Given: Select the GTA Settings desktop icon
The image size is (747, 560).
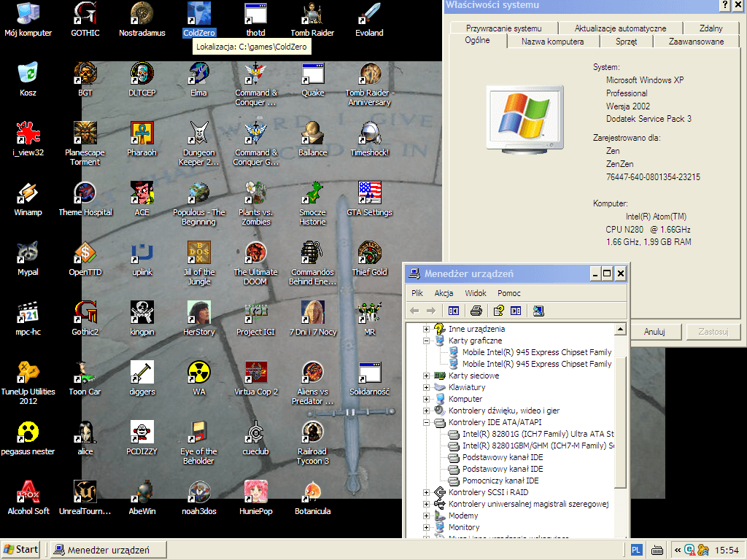Looking at the screenshot, I should coord(369,198).
